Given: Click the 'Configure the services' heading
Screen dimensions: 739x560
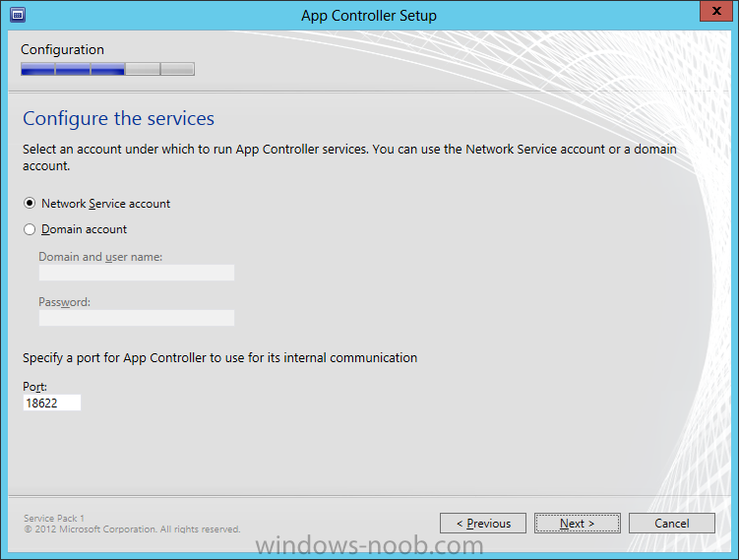Looking at the screenshot, I should [119, 118].
